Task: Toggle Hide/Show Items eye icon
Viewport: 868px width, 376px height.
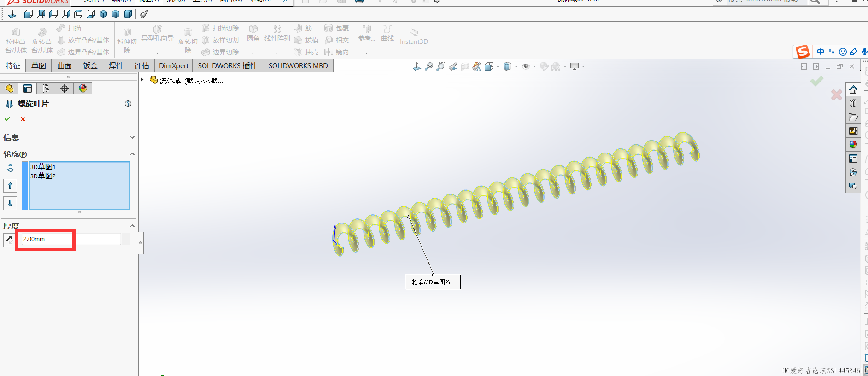Action: pos(526,66)
